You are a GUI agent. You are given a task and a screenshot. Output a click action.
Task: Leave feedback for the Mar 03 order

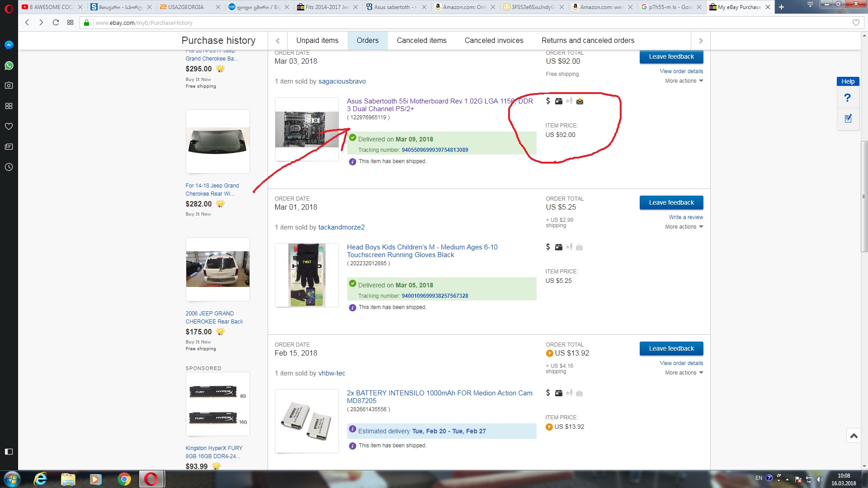pos(671,57)
